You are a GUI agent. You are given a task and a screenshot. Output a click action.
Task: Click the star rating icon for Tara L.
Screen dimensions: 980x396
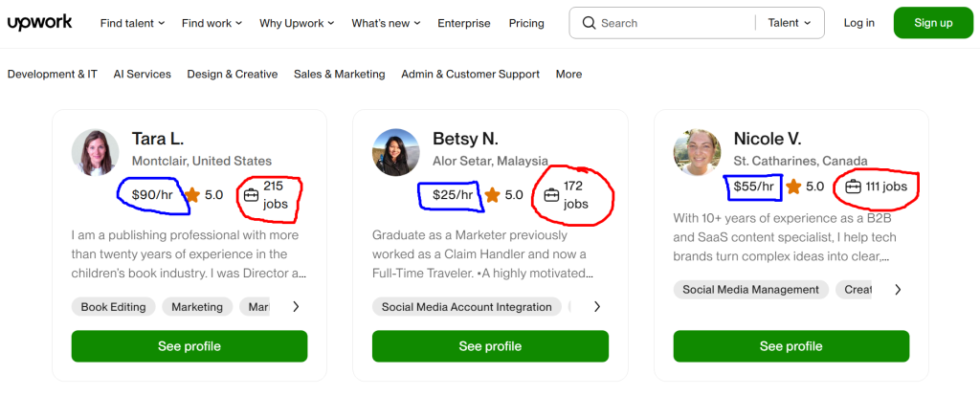[192, 195]
